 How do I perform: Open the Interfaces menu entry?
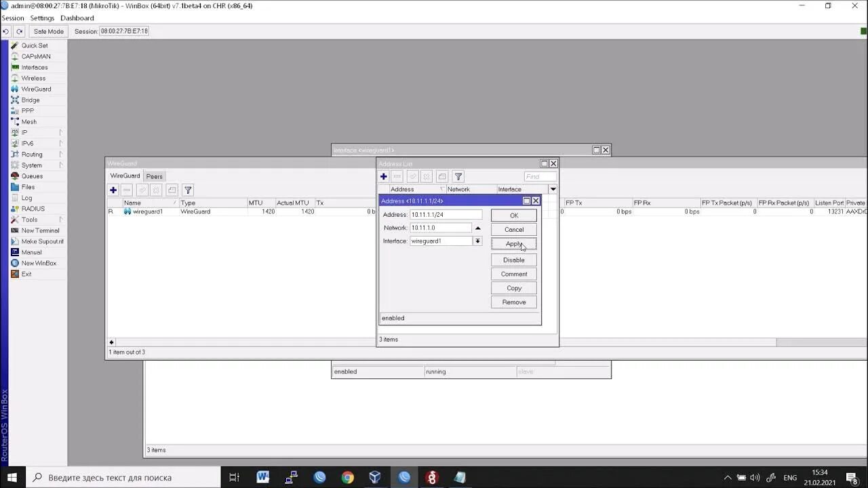point(34,67)
